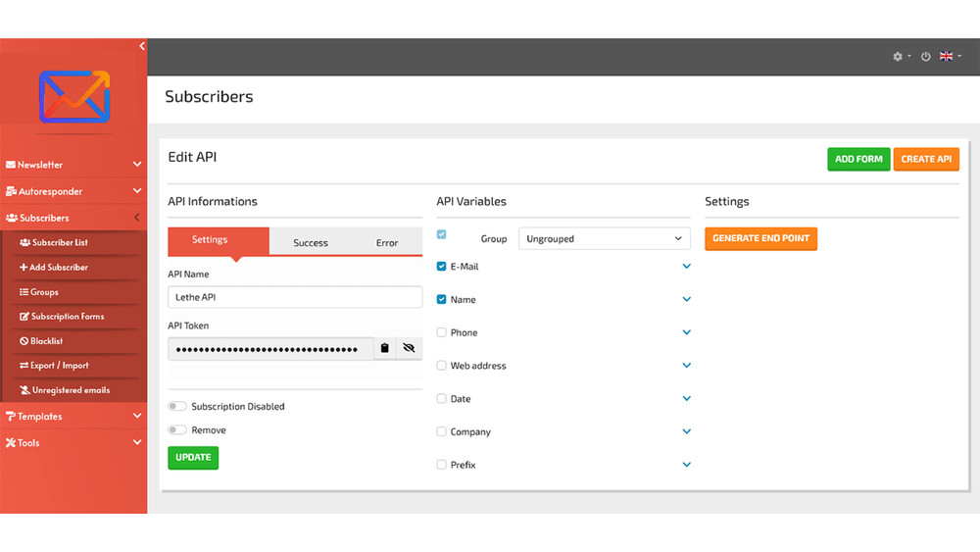Toggle the Subscription Disabled switch
Screen dimensions: 980x552
[176, 406]
